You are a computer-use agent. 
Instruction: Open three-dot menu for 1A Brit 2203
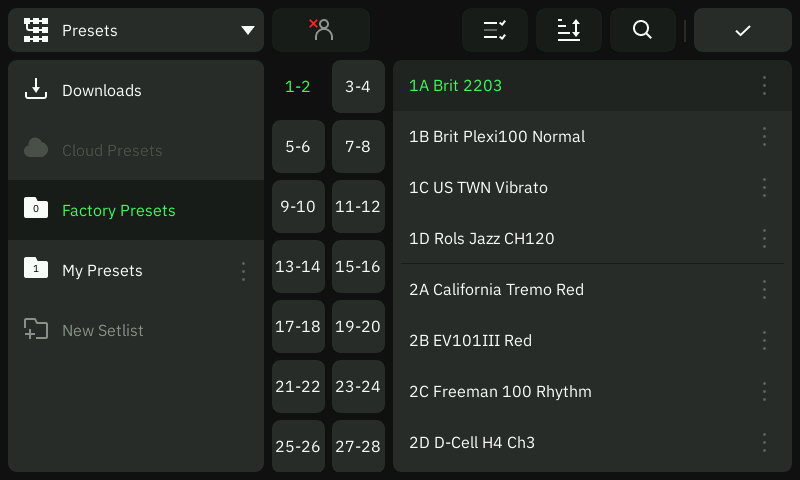click(764, 86)
